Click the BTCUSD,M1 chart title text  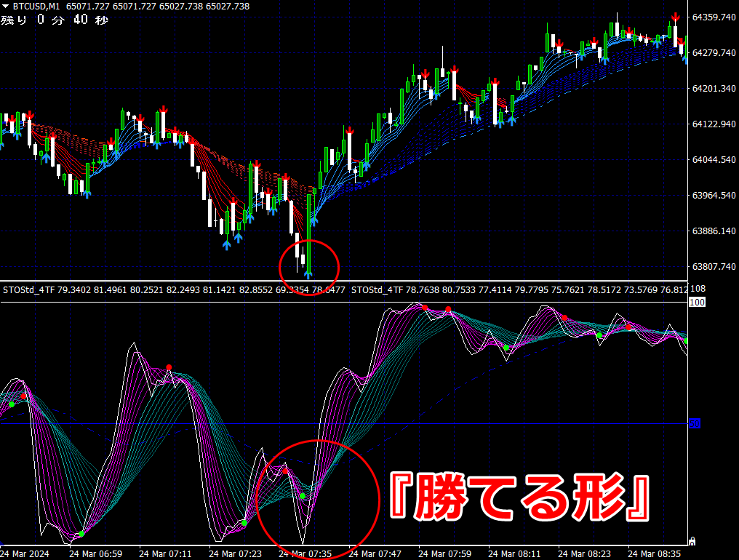pos(36,6)
